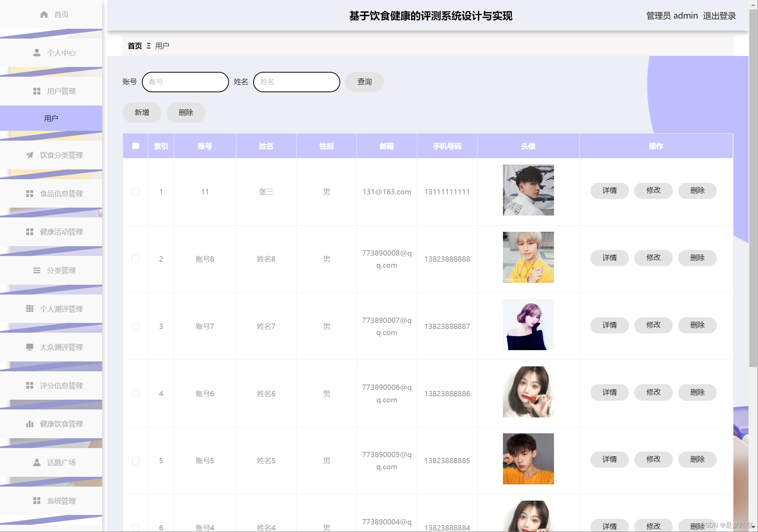This screenshot has width=758, height=532.
Task: Click the 管理员 admin label
Action: [672, 16]
